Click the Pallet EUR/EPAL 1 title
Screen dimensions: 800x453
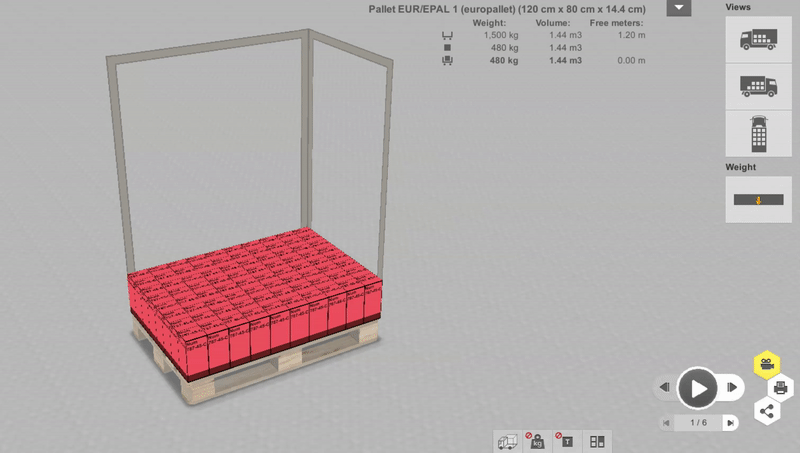click(x=512, y=9)
